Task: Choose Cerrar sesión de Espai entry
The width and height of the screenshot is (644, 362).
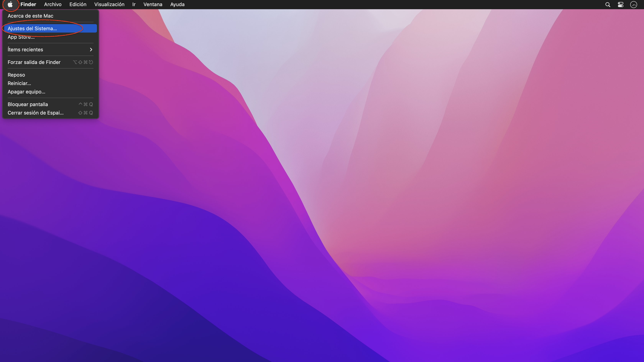Action: (x=35, y=113)
